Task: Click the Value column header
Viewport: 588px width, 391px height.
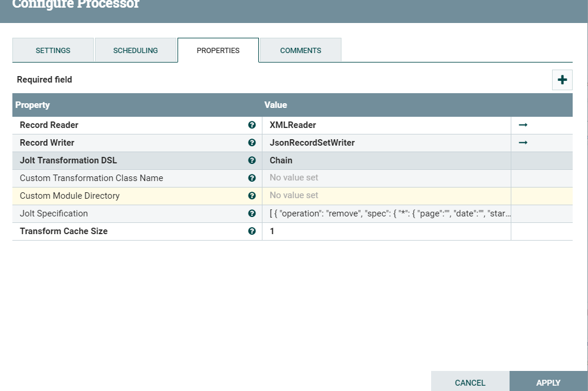Action: coord(275,105)
